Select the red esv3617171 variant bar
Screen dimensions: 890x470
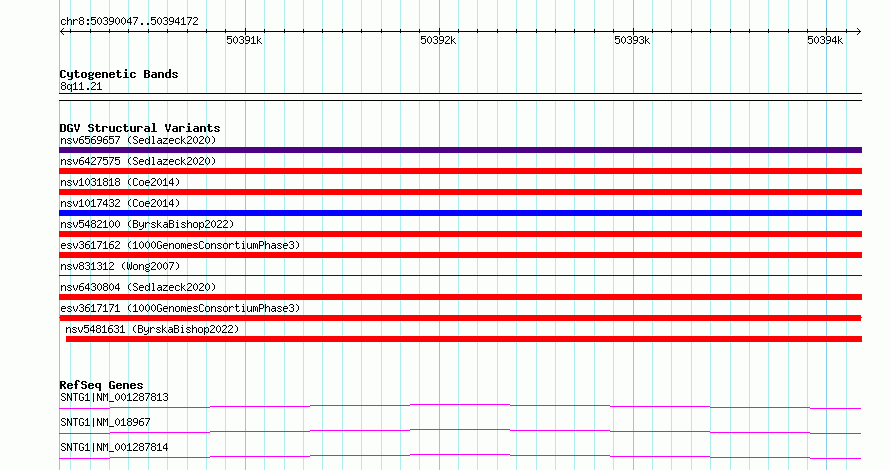click(x=460, y=318)
